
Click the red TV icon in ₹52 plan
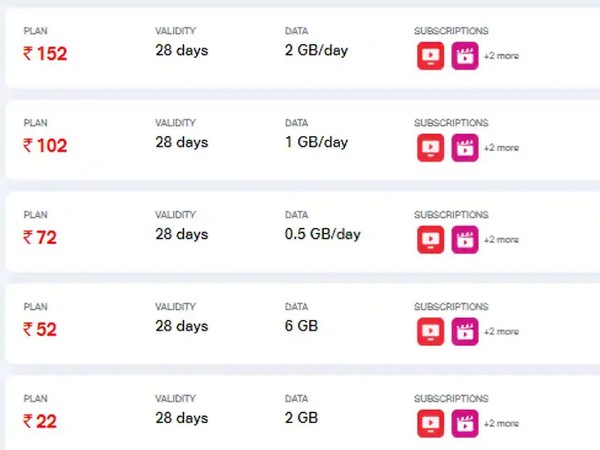[430, 331]
